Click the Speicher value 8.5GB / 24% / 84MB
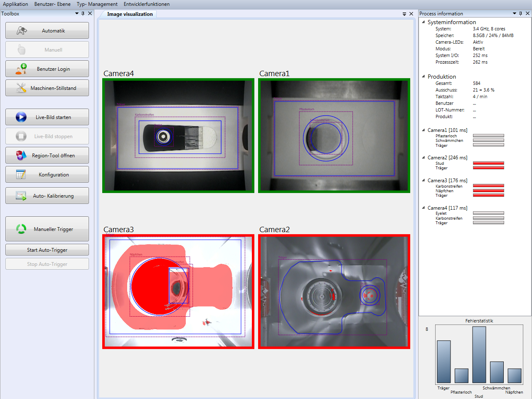The height and width of the screenshot is (399, 532). pos(493,35)
